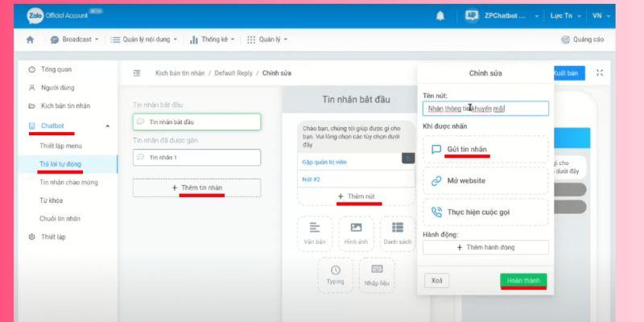Open the Quản lý dropdown menu
644x322 pixels.
(x=267, y=39)
